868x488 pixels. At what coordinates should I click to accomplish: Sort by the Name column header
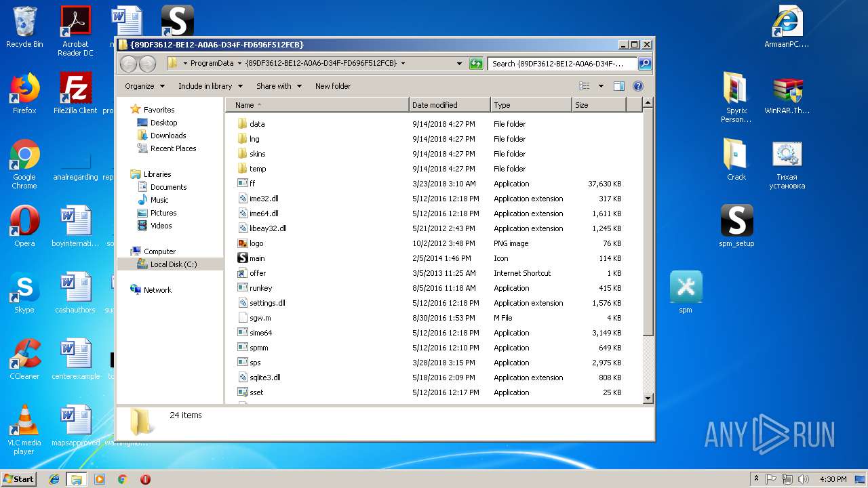[317, 105]
